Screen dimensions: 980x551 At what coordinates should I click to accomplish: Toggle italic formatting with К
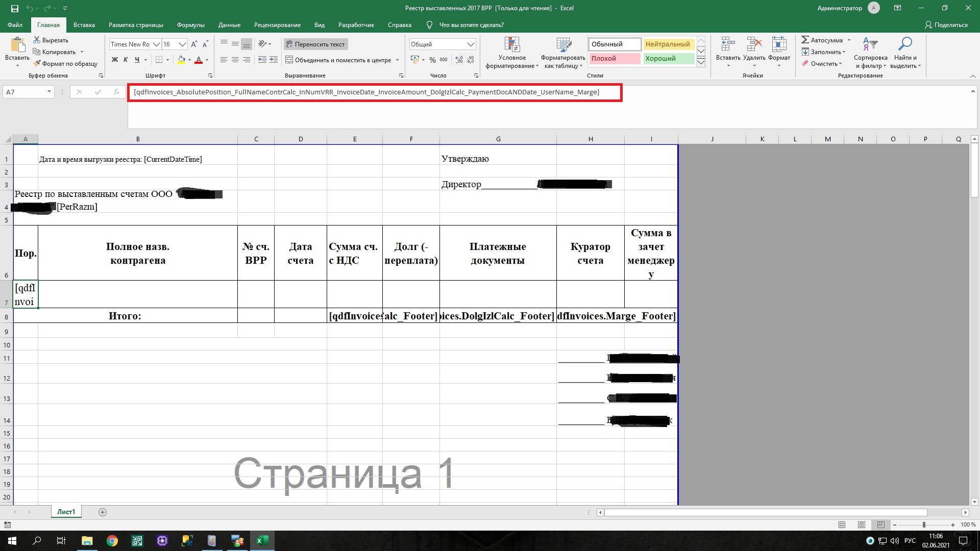pyautogui.click(x=125, y=60)
